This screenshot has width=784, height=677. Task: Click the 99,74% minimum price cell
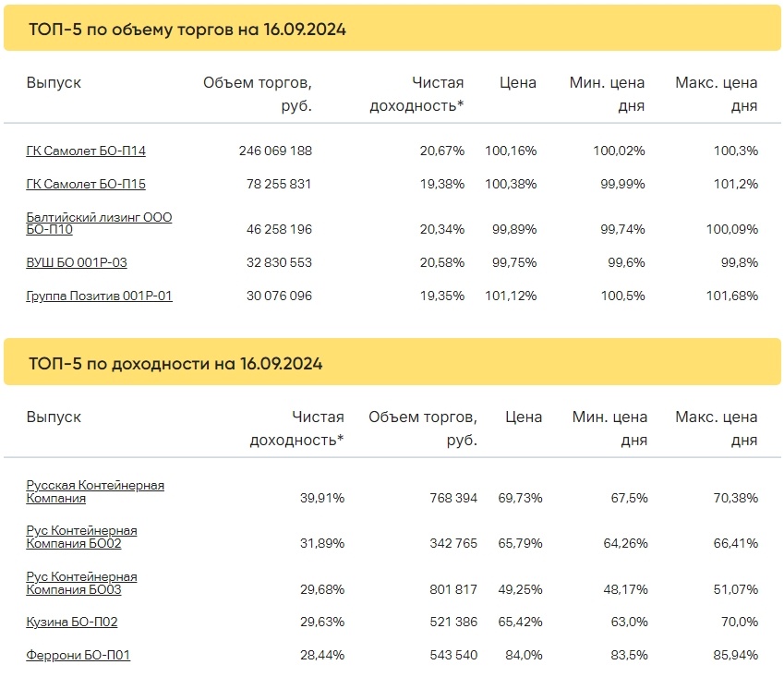pyautogui.click(x=622, y=229)
